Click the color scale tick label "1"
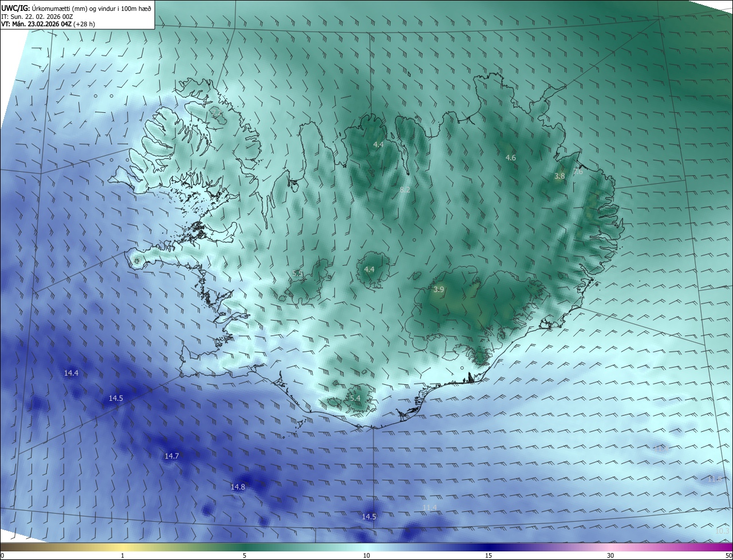Image resolution: width=733 pixels, height=560 pixels. click(x=123, y=555)
